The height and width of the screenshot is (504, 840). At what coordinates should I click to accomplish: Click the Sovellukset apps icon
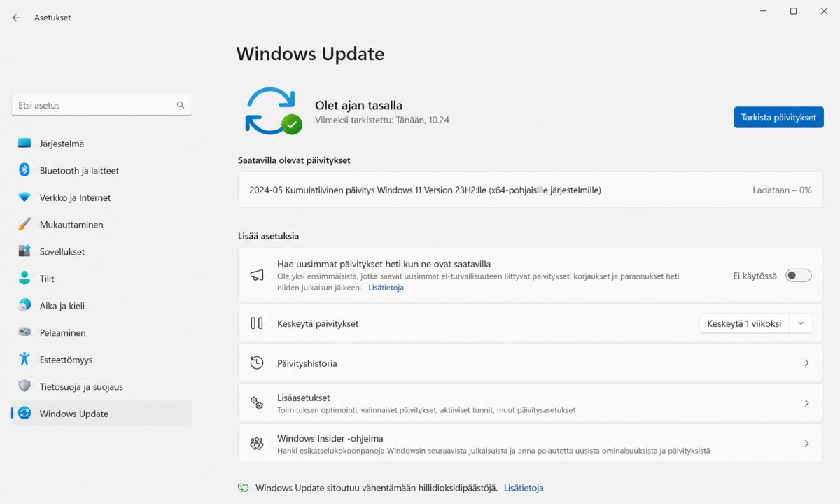[24, 251]
